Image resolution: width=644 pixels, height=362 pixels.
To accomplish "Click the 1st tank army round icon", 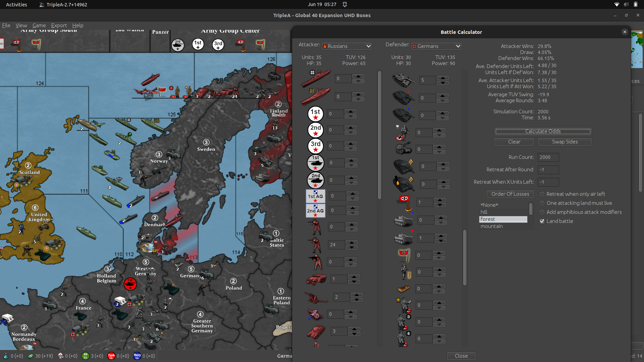I will tap(315, 163).
